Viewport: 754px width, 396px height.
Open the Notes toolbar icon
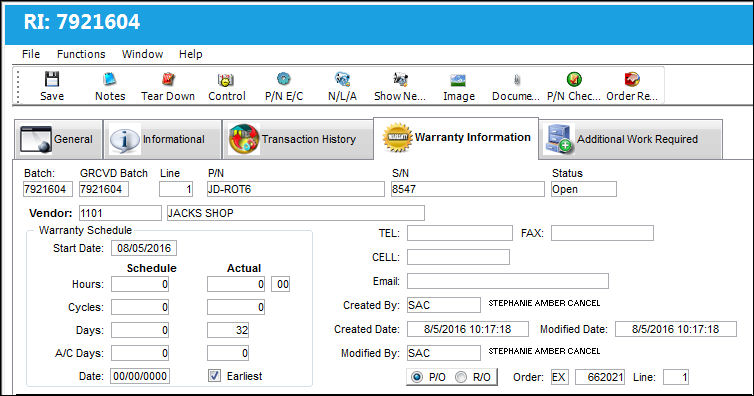pos(110,79)
